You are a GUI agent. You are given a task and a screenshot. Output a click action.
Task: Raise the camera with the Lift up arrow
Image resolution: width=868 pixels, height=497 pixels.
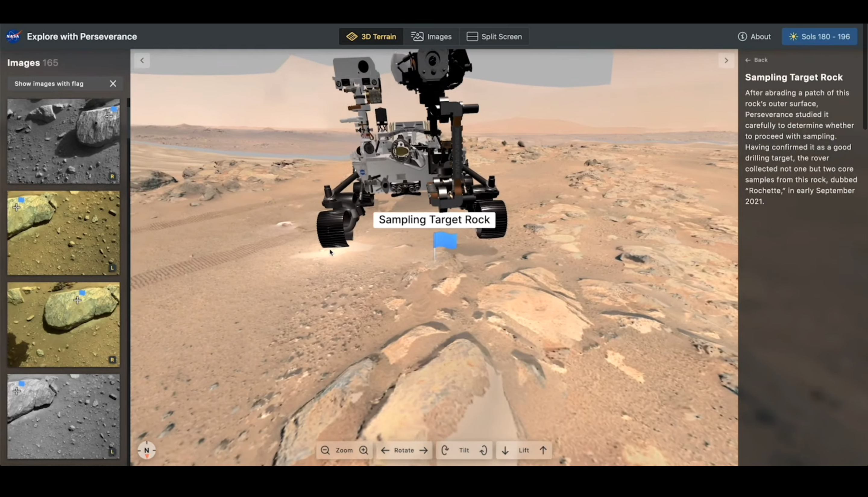coord(543,450)
